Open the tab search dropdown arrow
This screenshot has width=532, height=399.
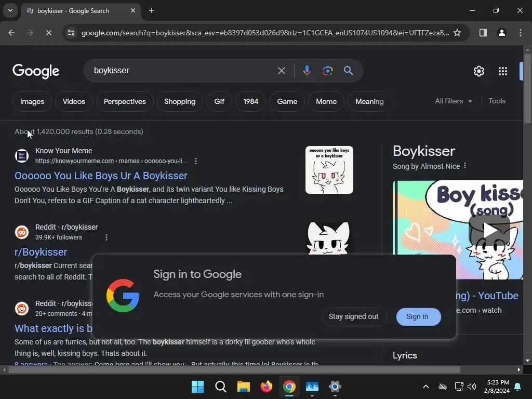[10, 10]
